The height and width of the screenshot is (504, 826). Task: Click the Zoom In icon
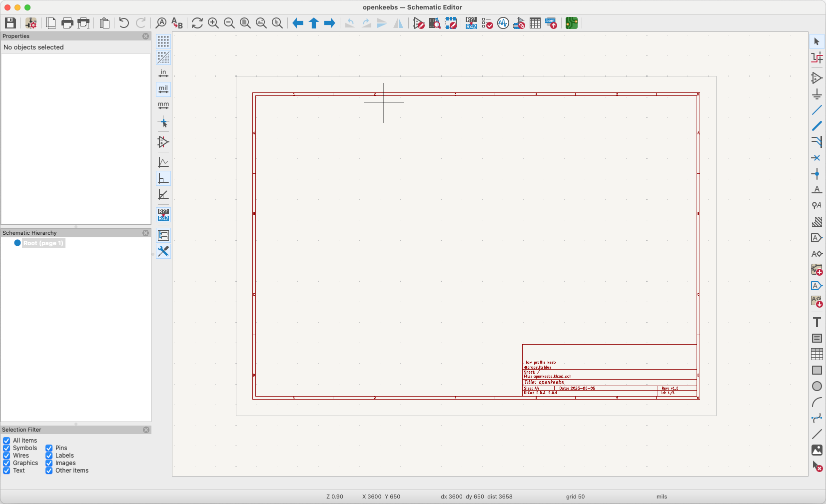pyautogui.click(x=213, y=23)
